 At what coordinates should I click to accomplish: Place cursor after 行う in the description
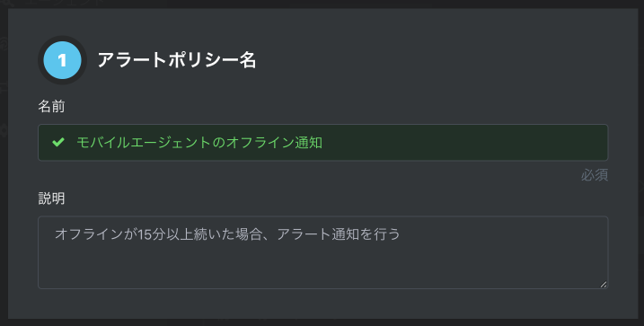[401, 234]
